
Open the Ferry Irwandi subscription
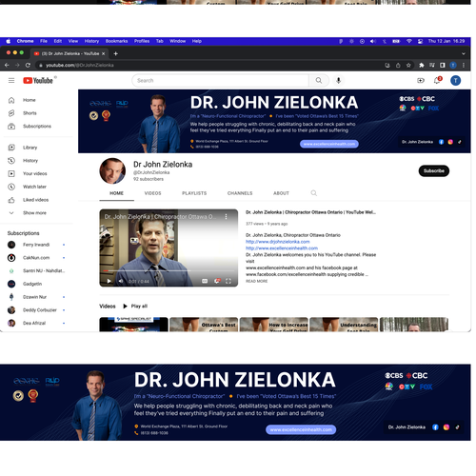coord(36,245)
